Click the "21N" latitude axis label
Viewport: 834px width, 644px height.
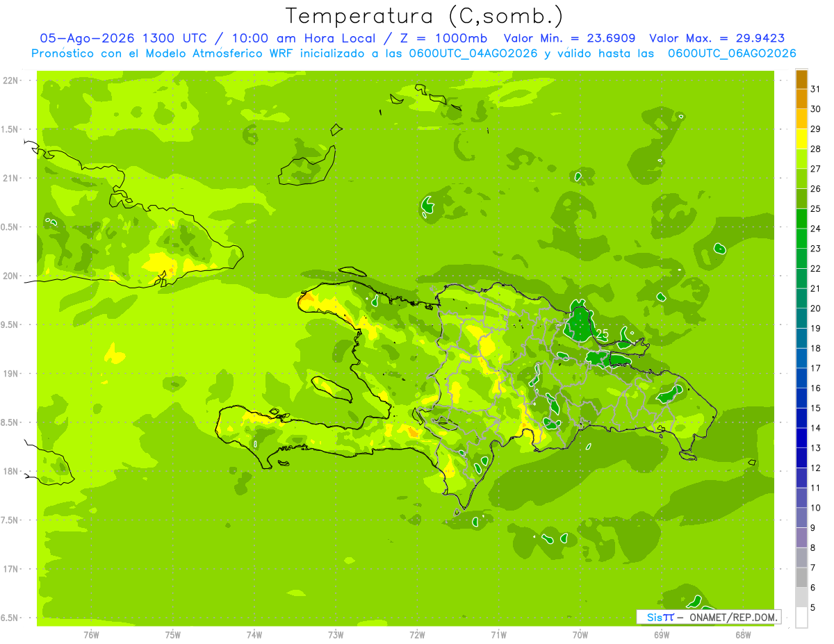[x=12, y=178]
